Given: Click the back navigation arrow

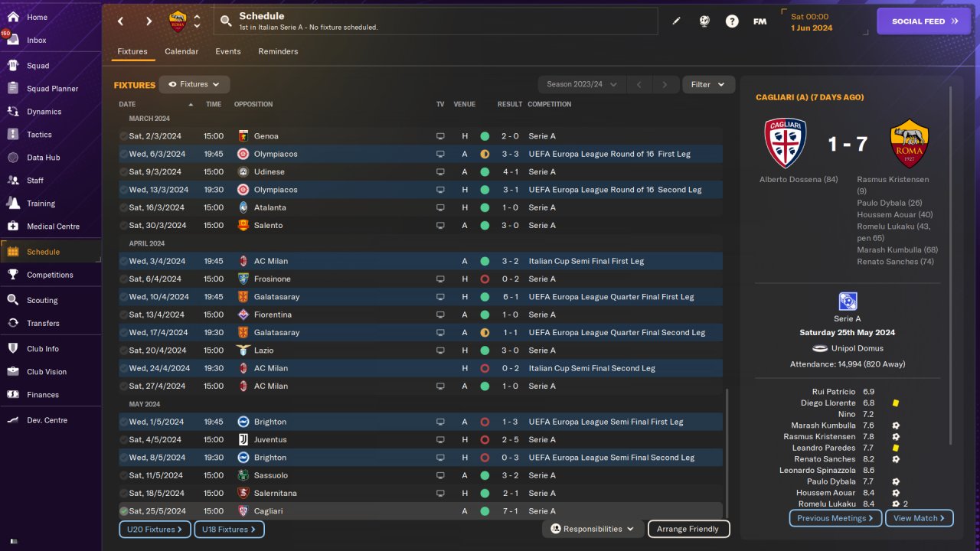Looking at the screenshot, I should click(x=120, y=21).
